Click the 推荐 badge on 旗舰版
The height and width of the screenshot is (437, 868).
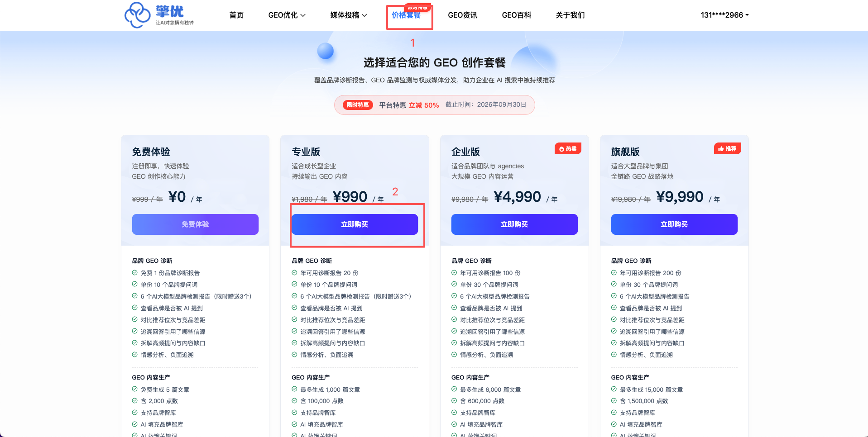[x=727, y=149]
